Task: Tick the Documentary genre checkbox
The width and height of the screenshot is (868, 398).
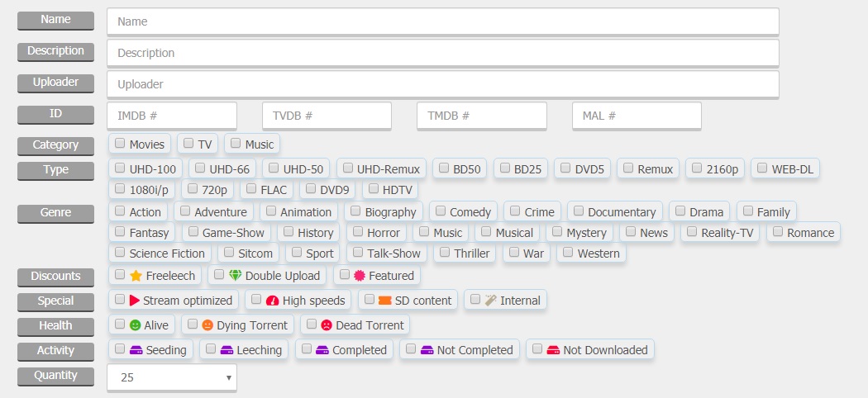Action: [x=579, y=211]
